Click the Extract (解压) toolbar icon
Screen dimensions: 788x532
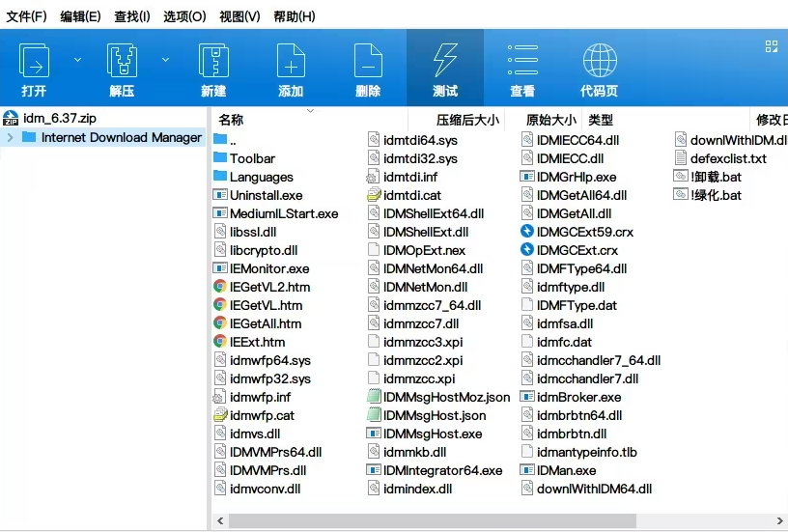122,60
